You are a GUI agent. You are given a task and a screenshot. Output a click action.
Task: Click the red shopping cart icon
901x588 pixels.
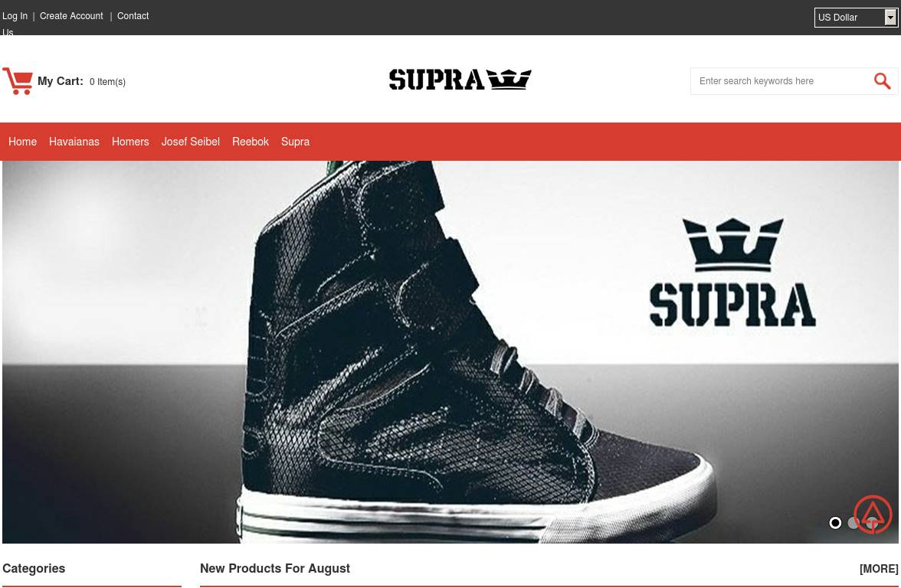[18, 81]
